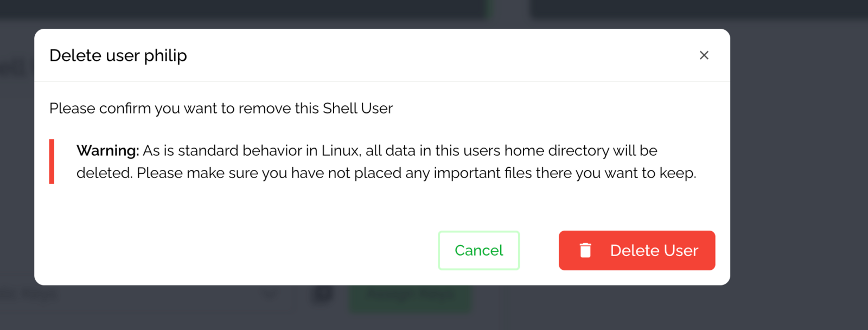
Task: Click the blurred select field below the dialog
Action: click(148, 296)
